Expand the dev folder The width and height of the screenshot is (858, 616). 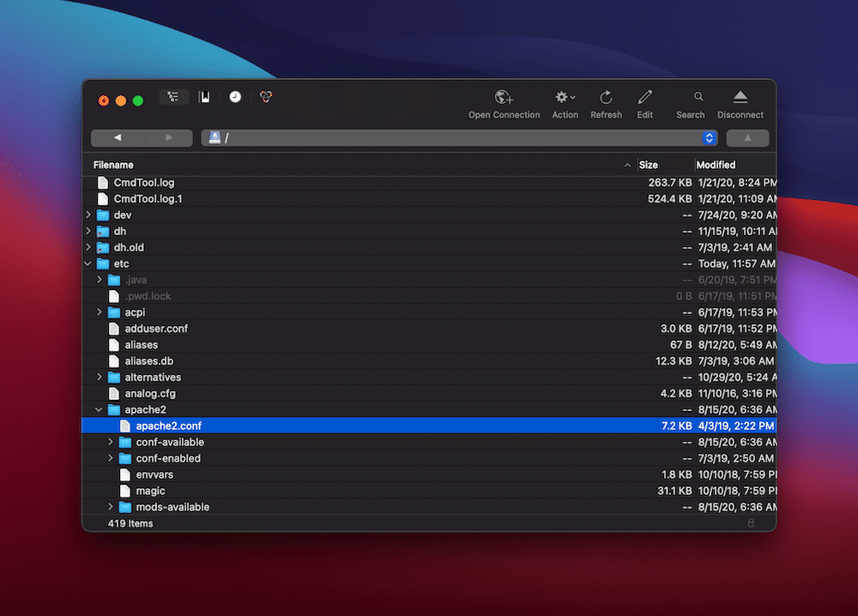(88, 214)
